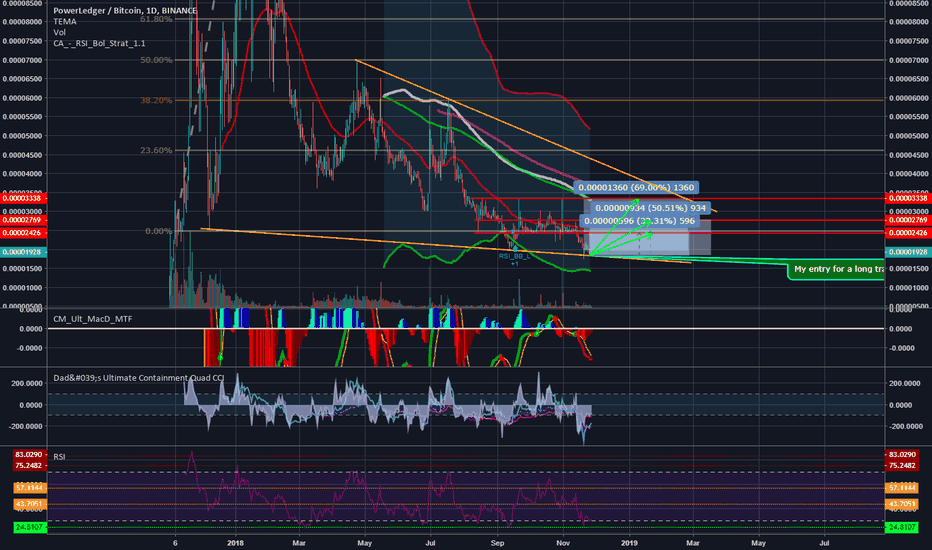This screenshot has width=932, height=550.
Task: Click 0.00006000 tick on the left price scale
Action: (x=23, y=98)
